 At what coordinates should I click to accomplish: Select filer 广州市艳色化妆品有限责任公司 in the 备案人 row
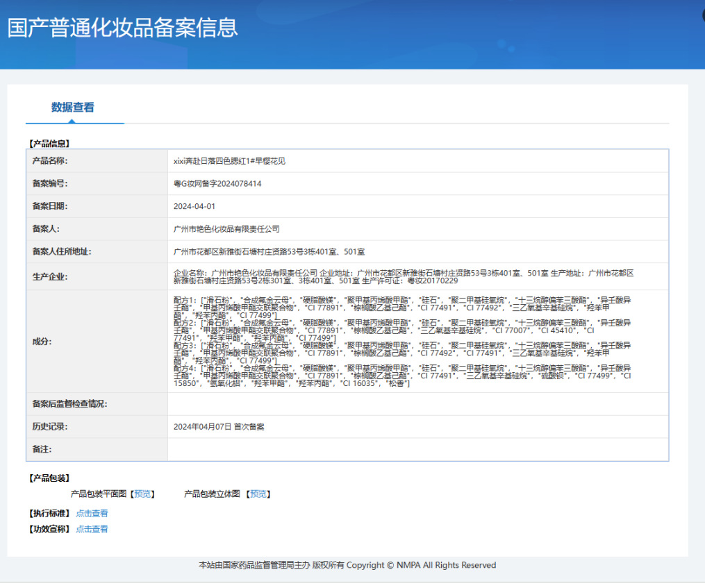pos(226,229)
